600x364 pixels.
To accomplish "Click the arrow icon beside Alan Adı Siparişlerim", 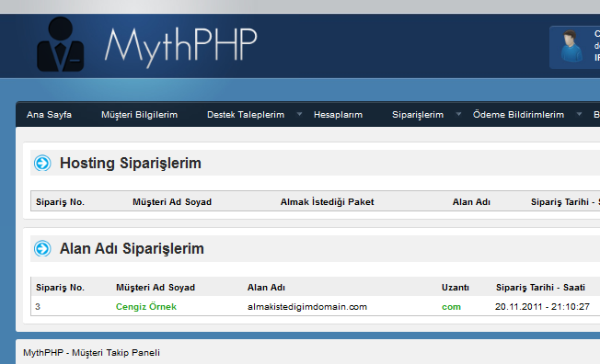I will tap(42, 248).
